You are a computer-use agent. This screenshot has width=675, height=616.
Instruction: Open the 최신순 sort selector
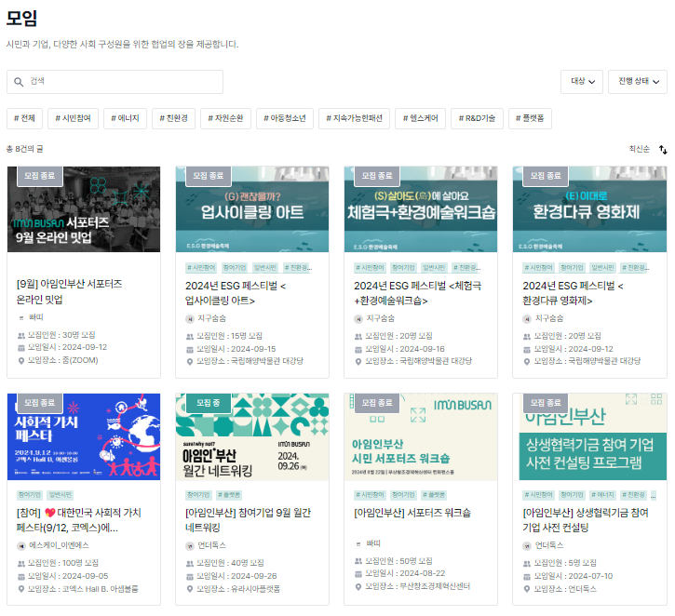(639, 149)
